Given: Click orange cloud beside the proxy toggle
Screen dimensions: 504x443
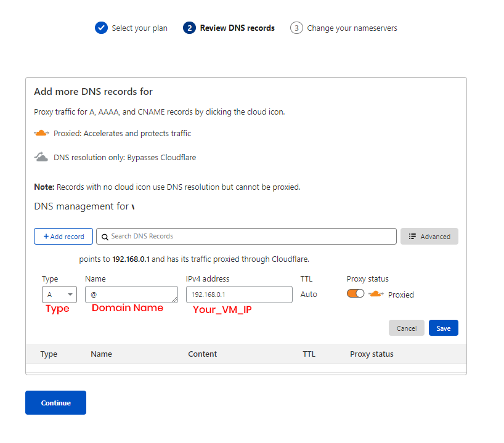Looking at the screenshot, I should point(376,295).
